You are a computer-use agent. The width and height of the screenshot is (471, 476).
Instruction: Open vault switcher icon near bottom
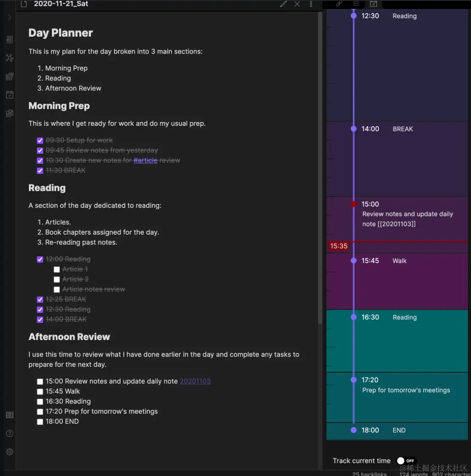click(9, 415)
